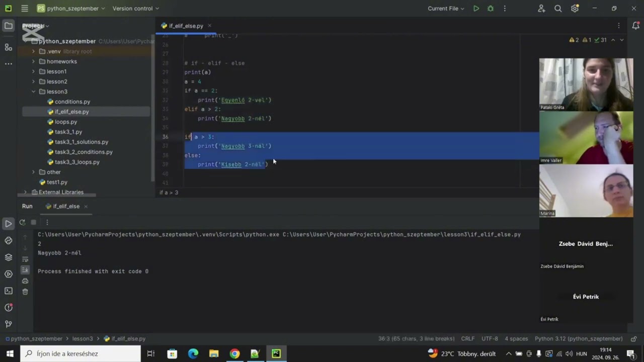This screenshot has height=362, width=644.
Task: Go to next highlighted error arrow
Action: (622, 40)
